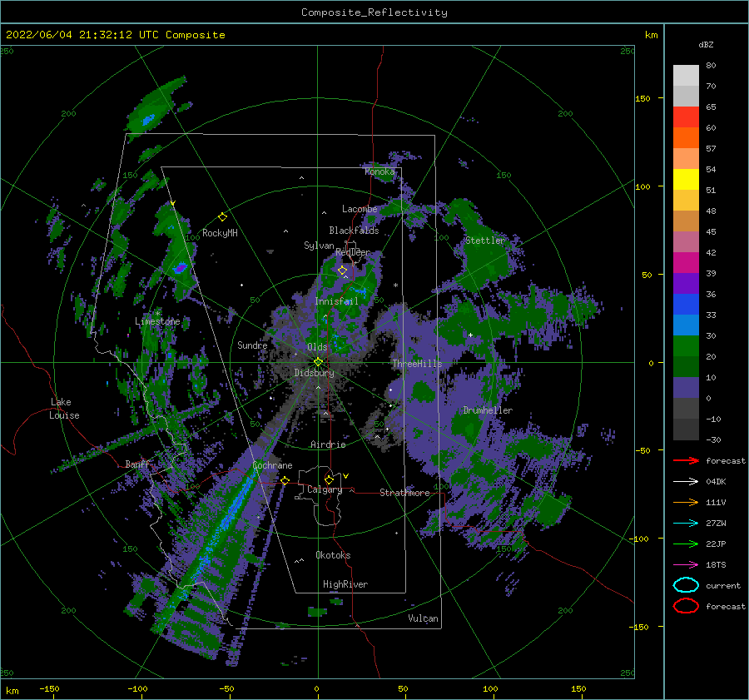Screen dimensions: 749x700
Task: Click the Olds city label
Action: coord(317,347)
